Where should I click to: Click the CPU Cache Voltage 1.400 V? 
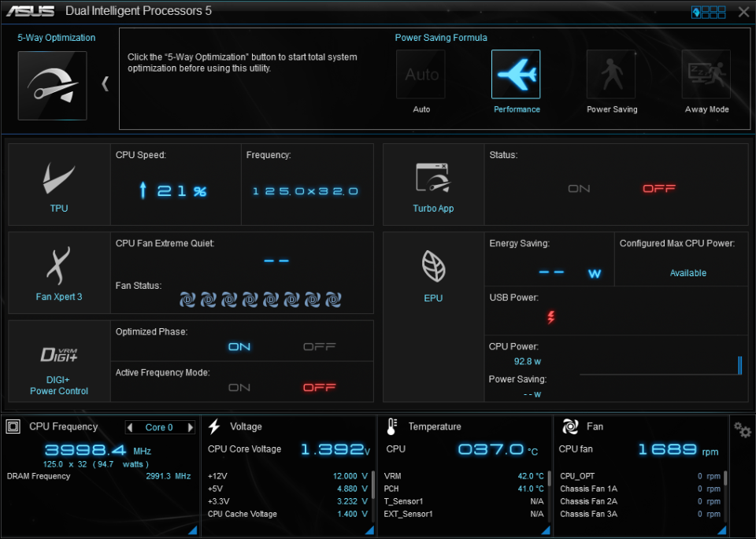click(x=352, y=514)
